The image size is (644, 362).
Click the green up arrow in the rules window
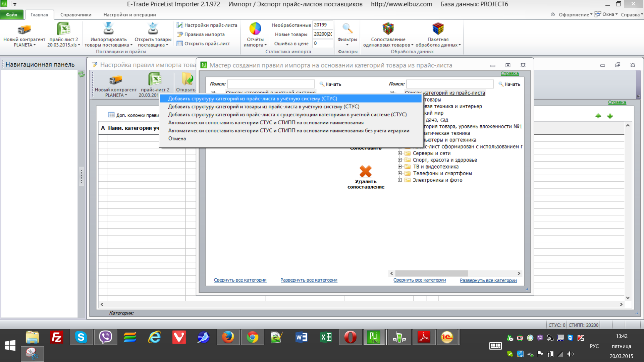(598, 116)
